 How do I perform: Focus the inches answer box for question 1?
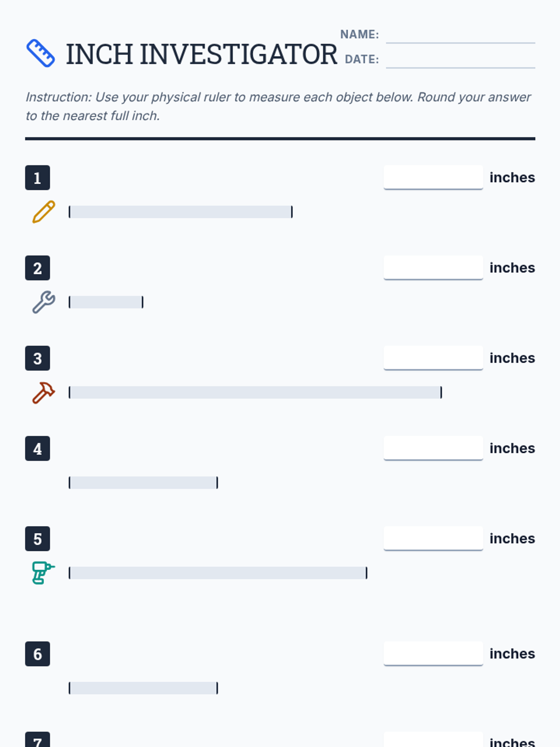pos(433,177)
